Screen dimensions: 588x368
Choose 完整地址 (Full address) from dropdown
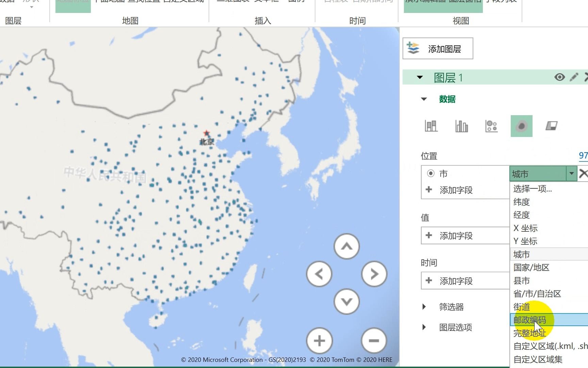click(x=549, y=333)
